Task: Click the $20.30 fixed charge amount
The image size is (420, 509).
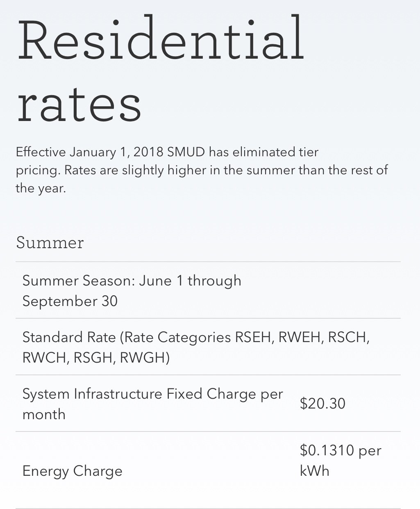Action: (322, 404)
